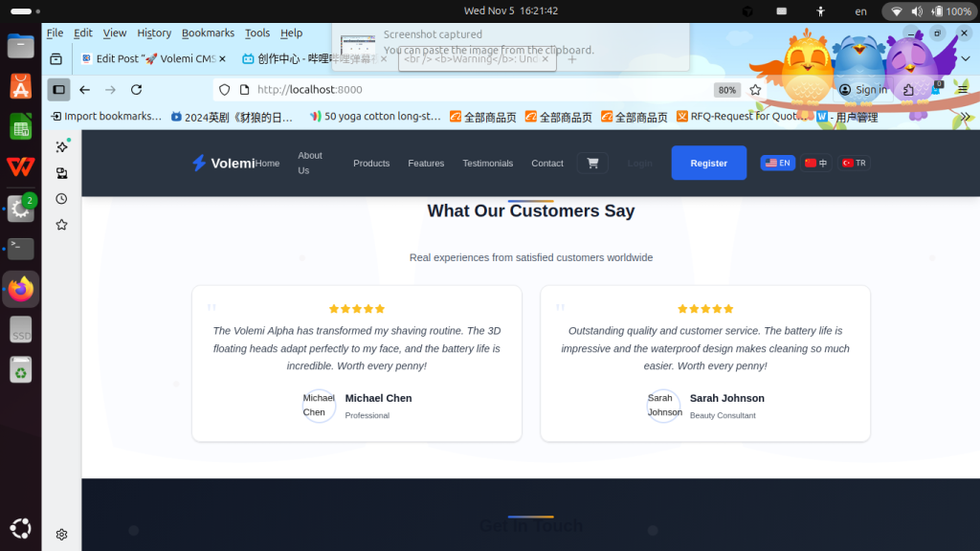Reload the page with the refresh icon
Image resolution: width=980 pixels, height=551 pixels.
(136, 90)
